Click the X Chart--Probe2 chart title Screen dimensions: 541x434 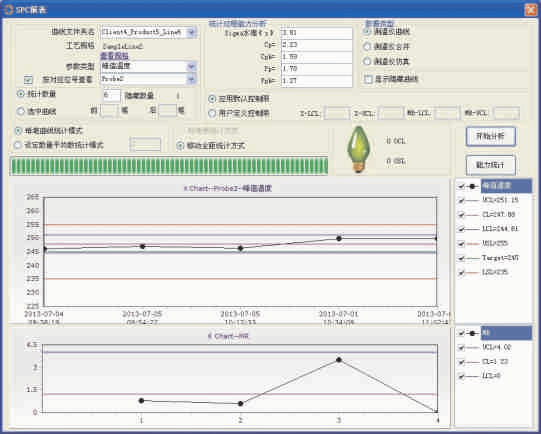tap(228, 188)
